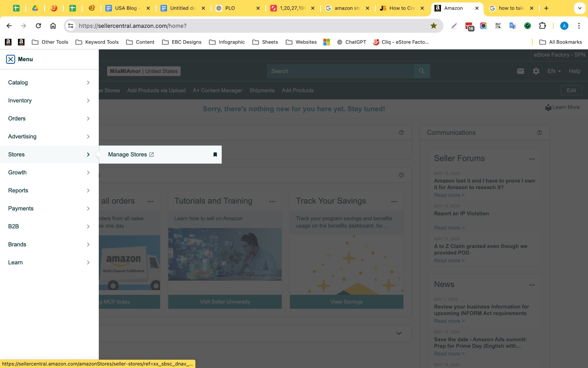
Task: Click the QR code extension icon
Action: pyautogui.click(x=498, y=26)
